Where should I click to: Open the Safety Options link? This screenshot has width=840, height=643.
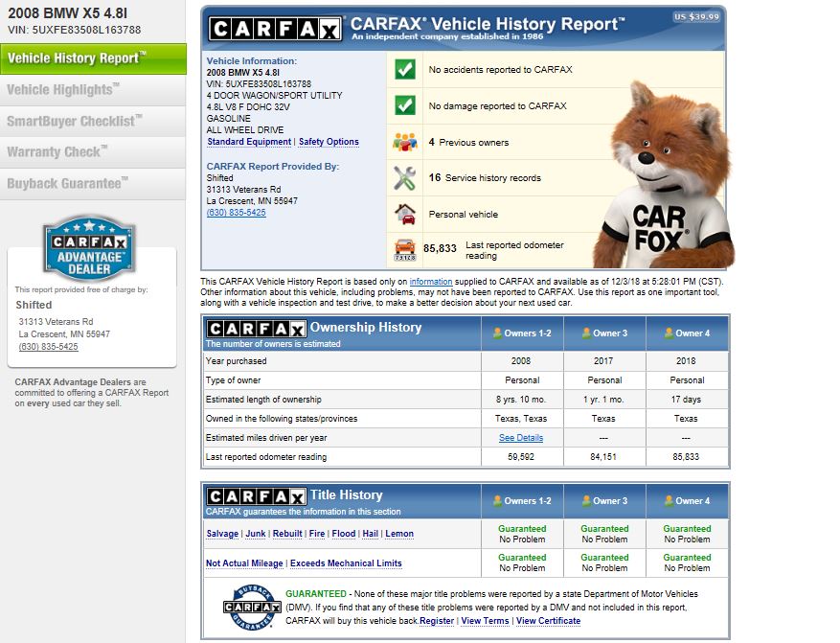329,142
